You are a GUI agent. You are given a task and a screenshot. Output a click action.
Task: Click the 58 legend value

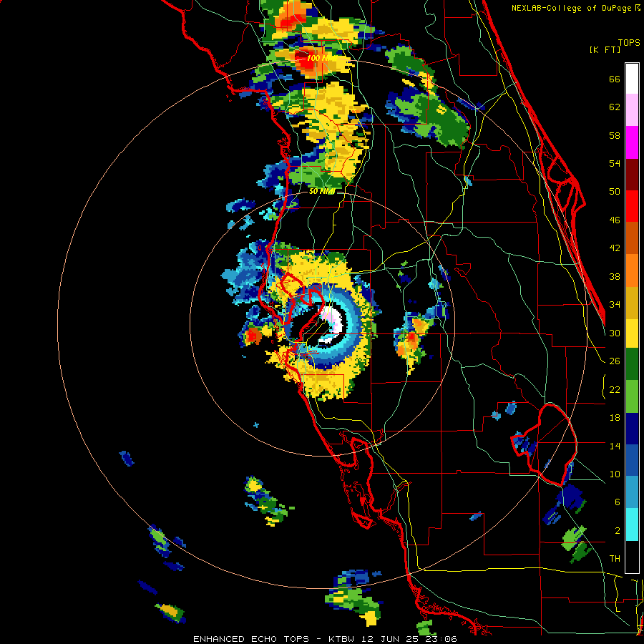pyautogui.click(x=615, y=135)
